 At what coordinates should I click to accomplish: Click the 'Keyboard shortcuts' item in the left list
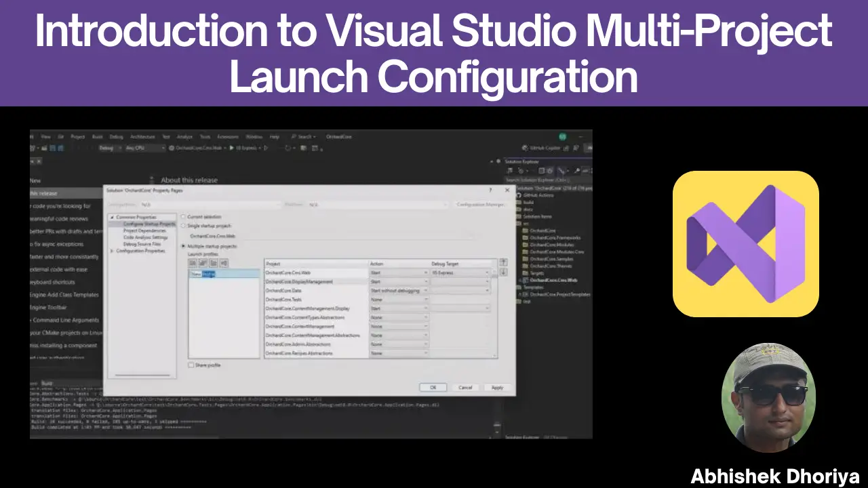pyautogui.click(x=53, y=282)
